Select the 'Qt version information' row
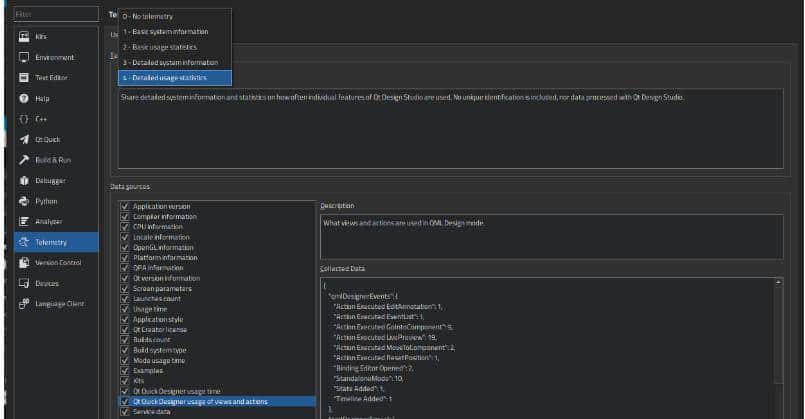 coord(217,278)
